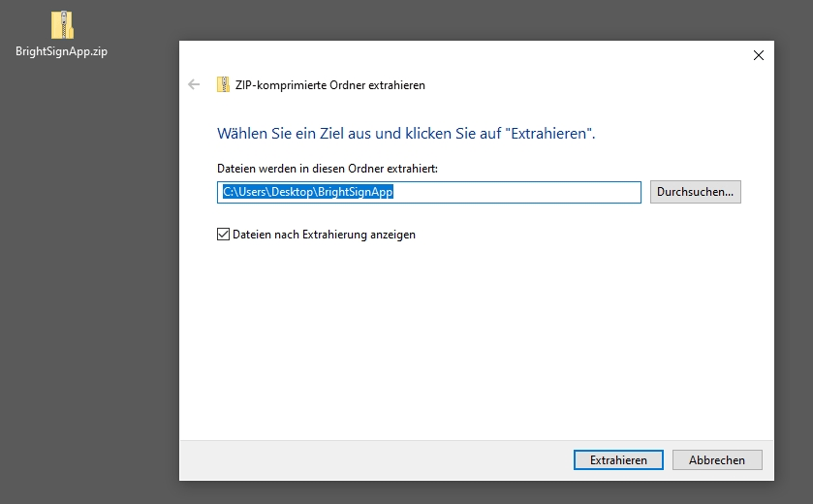Select the BrightSignApp.zip desktop icon
This screenshot has height=504, width=813.
[x=61, y=26]
